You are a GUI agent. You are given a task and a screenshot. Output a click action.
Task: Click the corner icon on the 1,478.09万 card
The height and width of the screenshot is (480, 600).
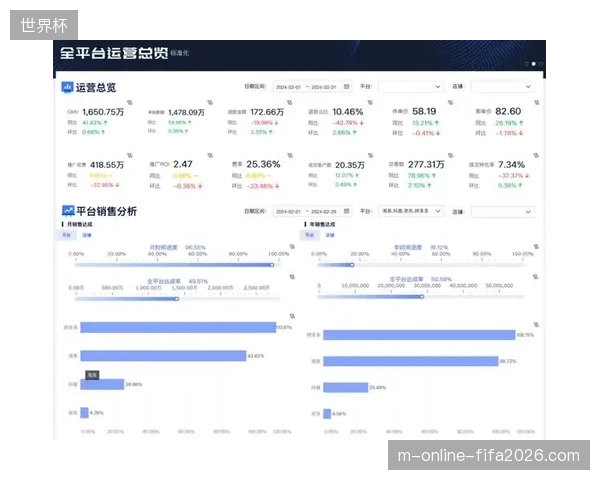[210, 103]
